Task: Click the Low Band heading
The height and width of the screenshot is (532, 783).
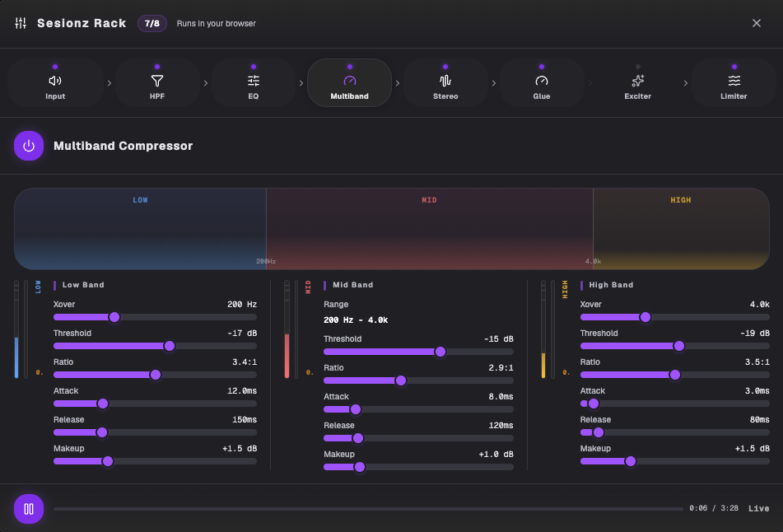Action: (x=83, y=285)
